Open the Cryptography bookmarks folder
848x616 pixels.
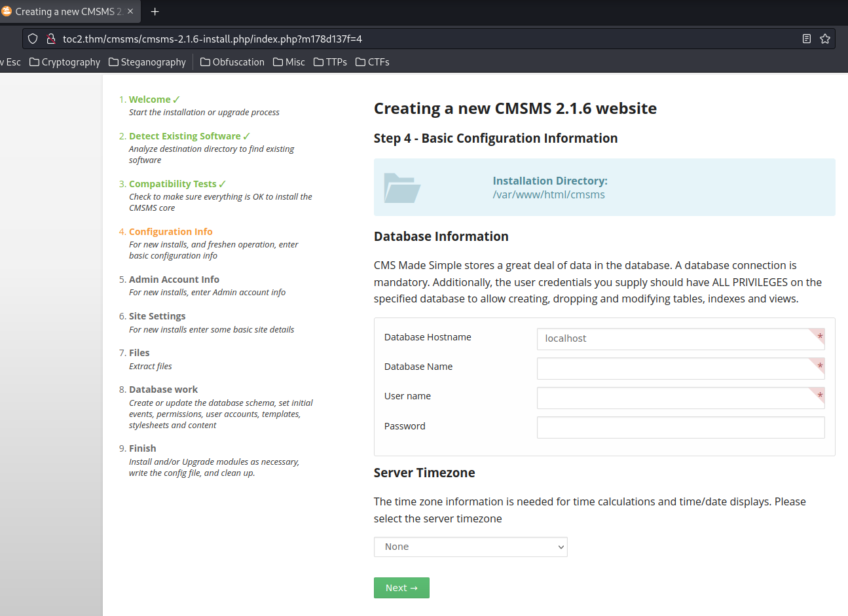(65, 62)
